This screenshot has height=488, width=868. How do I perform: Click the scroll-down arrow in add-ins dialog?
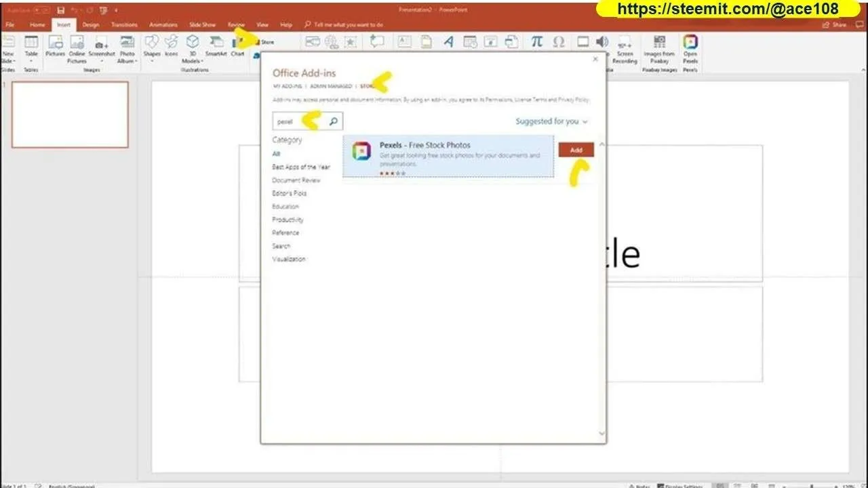point(601,433)
